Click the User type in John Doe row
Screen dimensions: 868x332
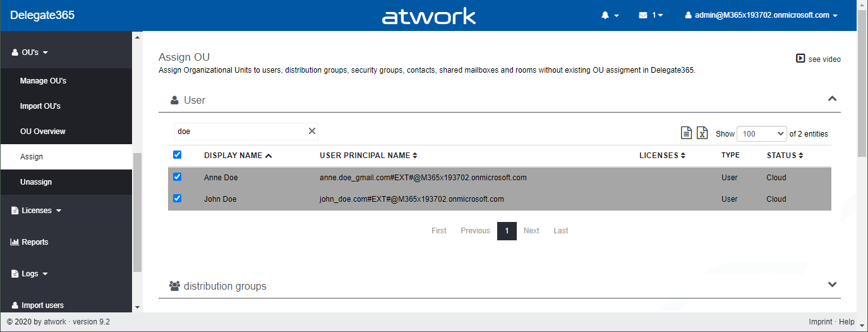730,199
